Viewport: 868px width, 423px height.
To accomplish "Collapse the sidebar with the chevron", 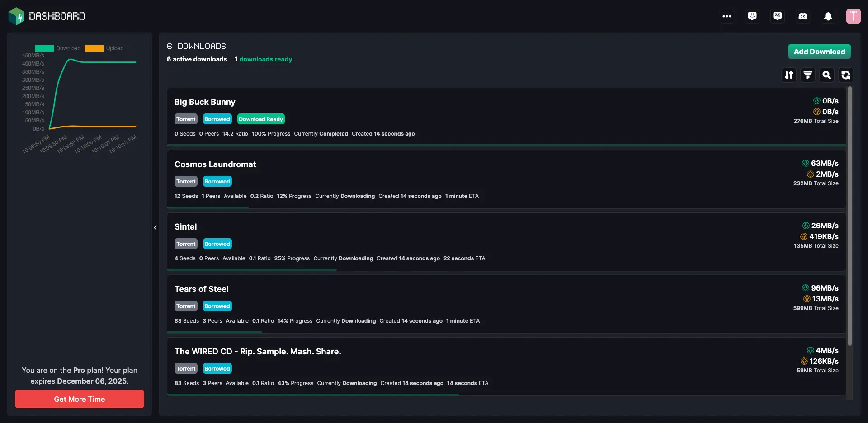I will (156, 228).
